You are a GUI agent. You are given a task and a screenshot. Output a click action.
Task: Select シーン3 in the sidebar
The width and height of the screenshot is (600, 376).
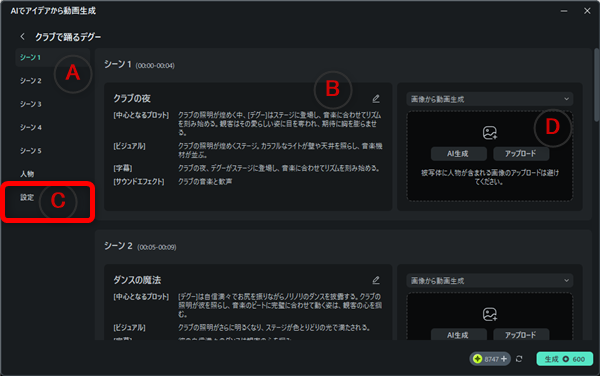tap(31, 104)
